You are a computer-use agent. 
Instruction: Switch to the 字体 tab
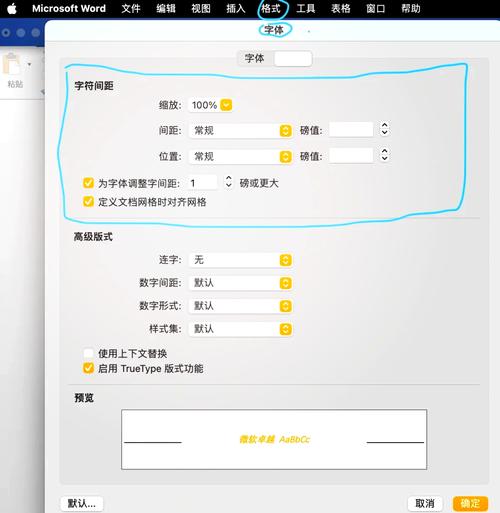coord(255,59)
